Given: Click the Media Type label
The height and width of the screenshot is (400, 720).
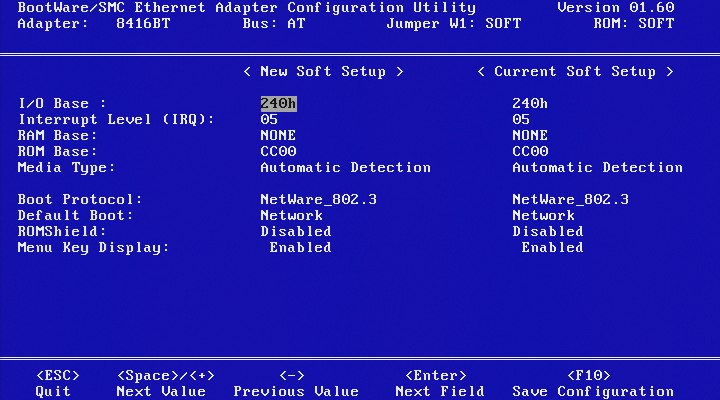Looking at the screenshot, I should [x=66, y=168].
